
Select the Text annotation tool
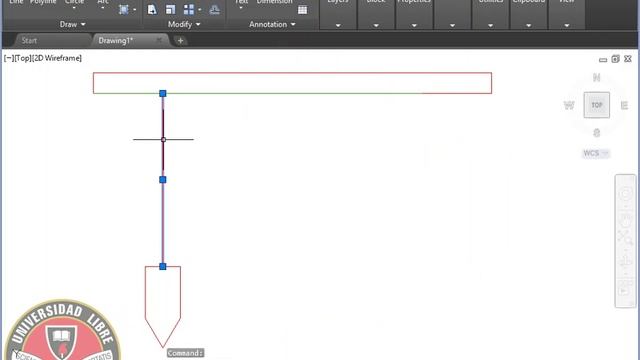click(241, 3)
